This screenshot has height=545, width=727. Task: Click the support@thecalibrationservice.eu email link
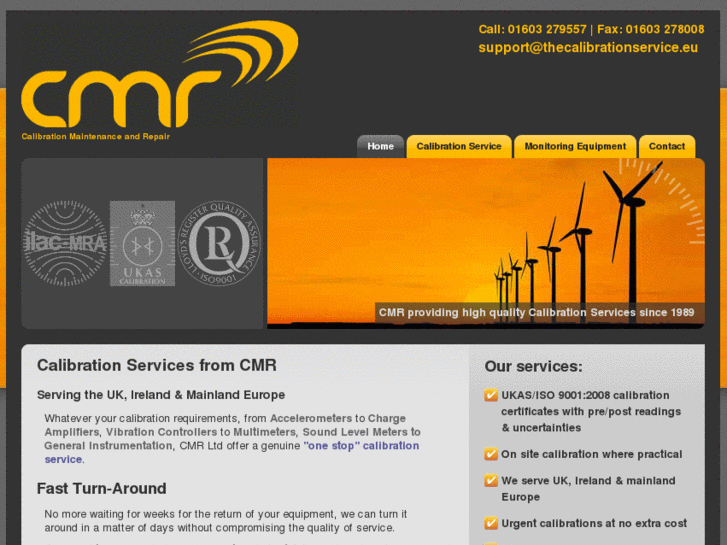[x=588, y=48]
